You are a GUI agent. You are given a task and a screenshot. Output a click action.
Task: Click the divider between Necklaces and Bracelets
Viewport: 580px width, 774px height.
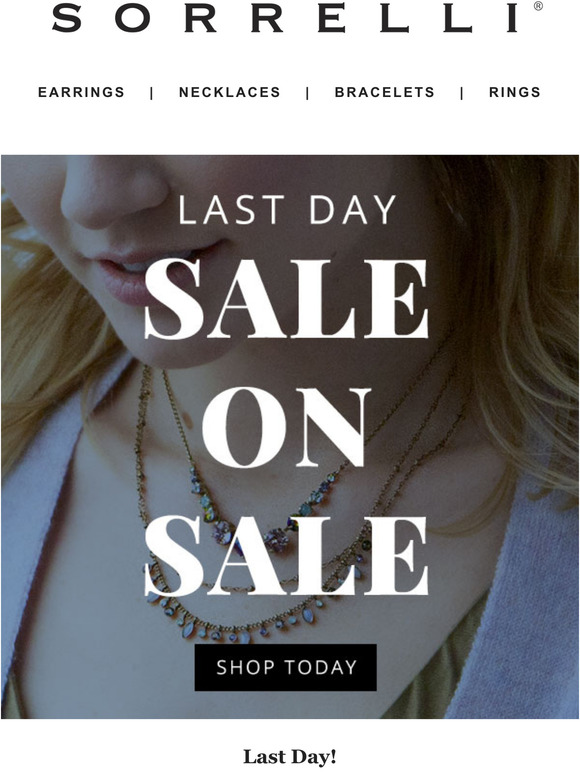(308, 93)
